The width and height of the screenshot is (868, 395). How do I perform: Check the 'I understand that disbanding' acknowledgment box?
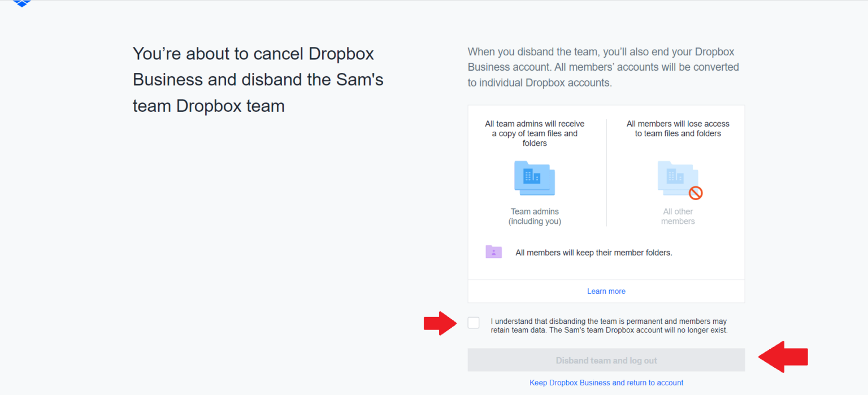[x=473, y=322]
